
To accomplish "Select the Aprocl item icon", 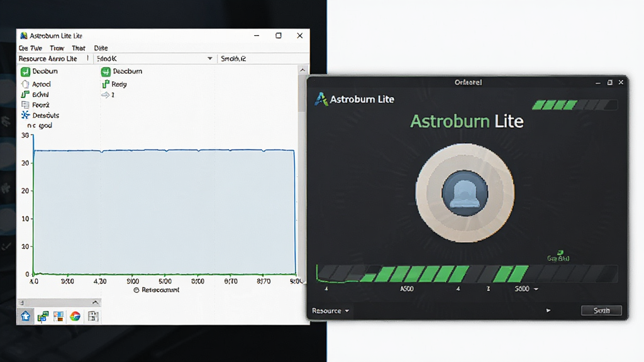I will (25, 85).
